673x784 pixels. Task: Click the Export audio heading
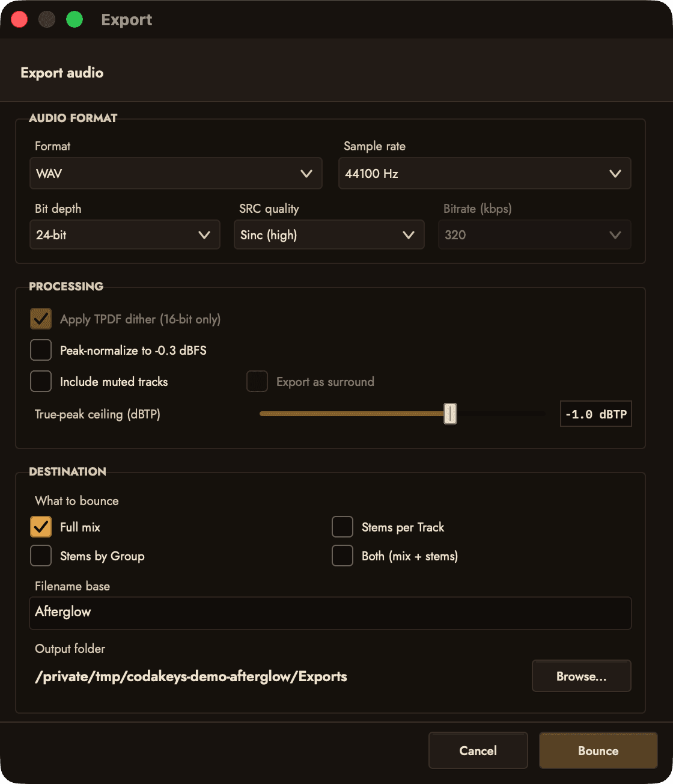point(62,73)
